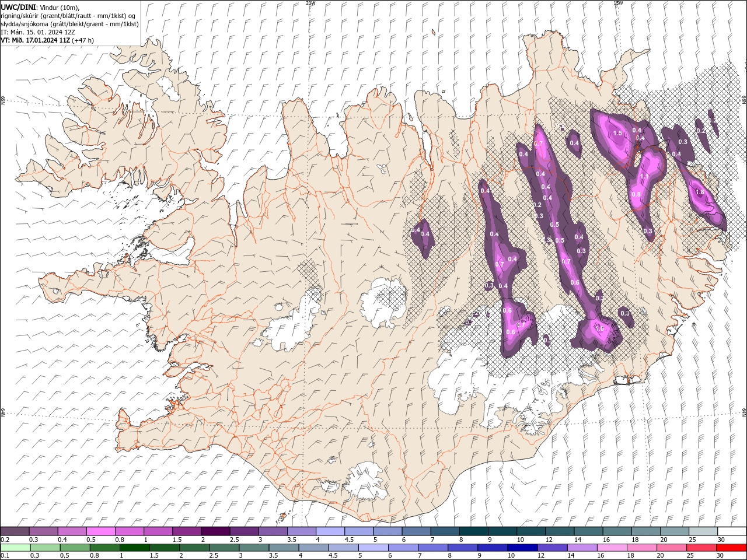Choose the light pink 16 swatch in lower legend row
The image size is (747, 560).
click(612, 548)
